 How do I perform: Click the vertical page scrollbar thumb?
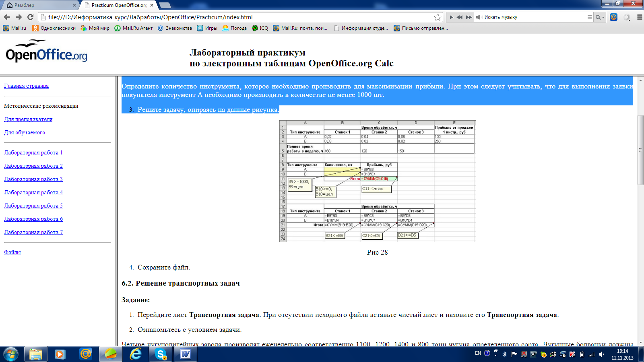click(640, 150)
